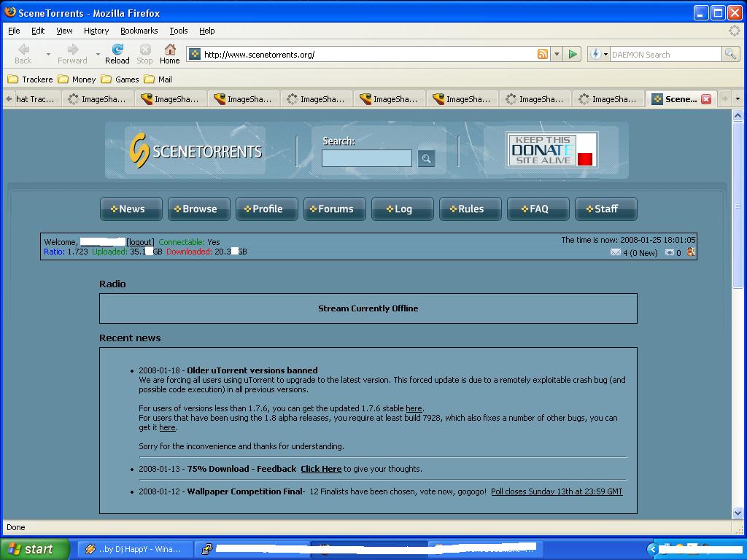The width and height of the screenshot is (747, 560).
Task: Open the Money bookmarks folder
Action: tap(77, 79)
